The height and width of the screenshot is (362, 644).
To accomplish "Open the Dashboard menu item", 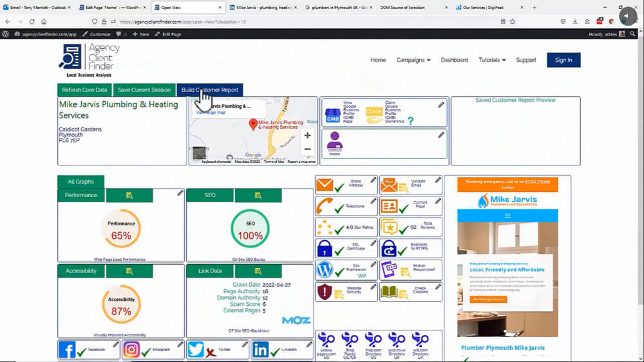I will [x=454, y=60].
